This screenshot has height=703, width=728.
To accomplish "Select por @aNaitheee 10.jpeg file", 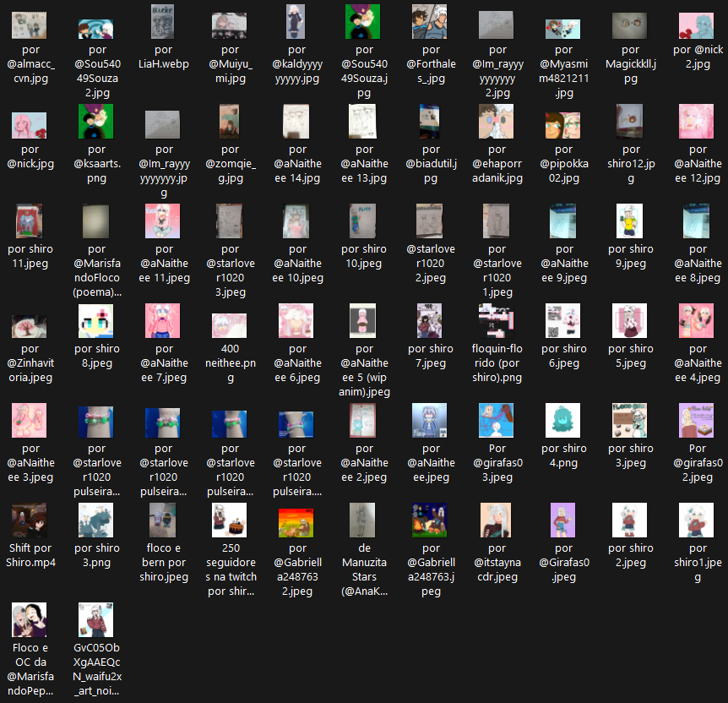I will [x=296, y=221].
